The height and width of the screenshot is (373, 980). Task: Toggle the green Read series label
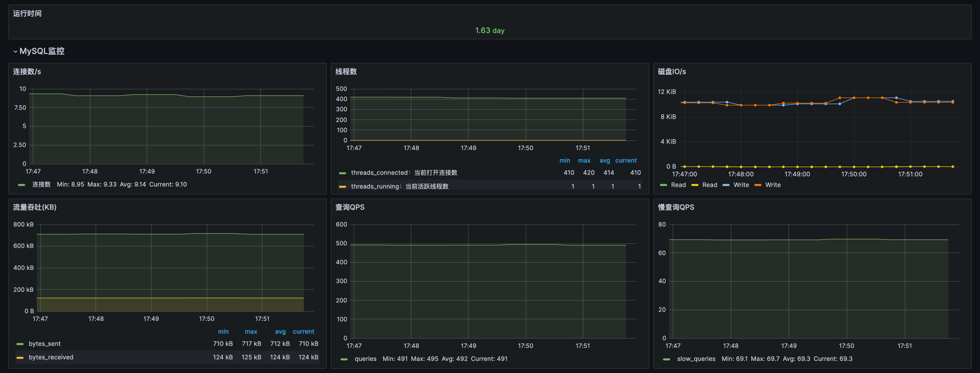pyautogui.click(x=678, y=185)
